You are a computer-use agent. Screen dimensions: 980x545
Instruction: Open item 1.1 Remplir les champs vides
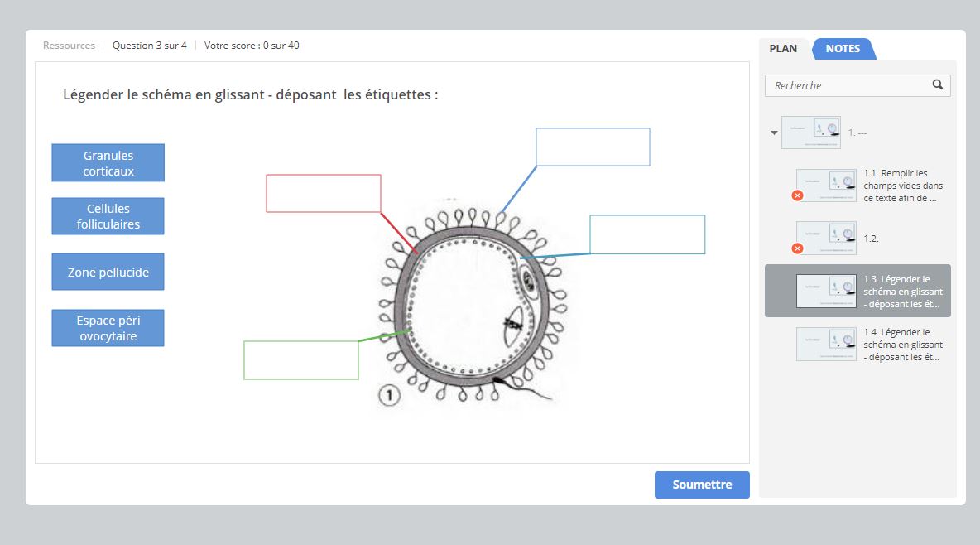point(902,186)
